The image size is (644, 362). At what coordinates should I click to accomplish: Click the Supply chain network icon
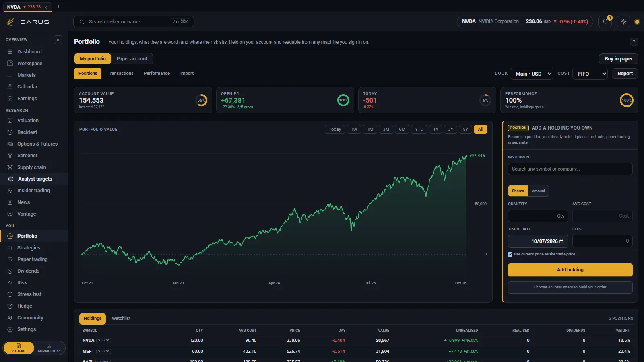point(10,167)
